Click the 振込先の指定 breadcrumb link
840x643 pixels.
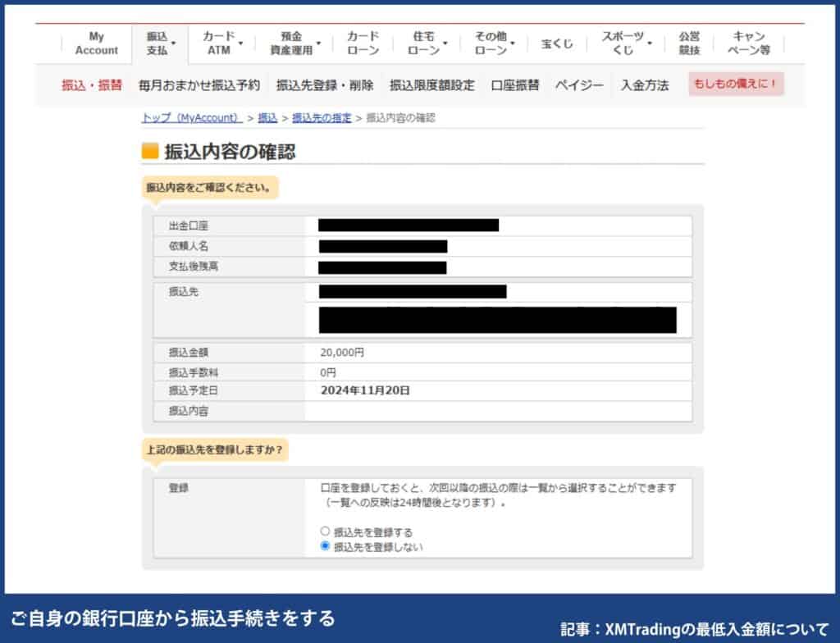point(322,118)
